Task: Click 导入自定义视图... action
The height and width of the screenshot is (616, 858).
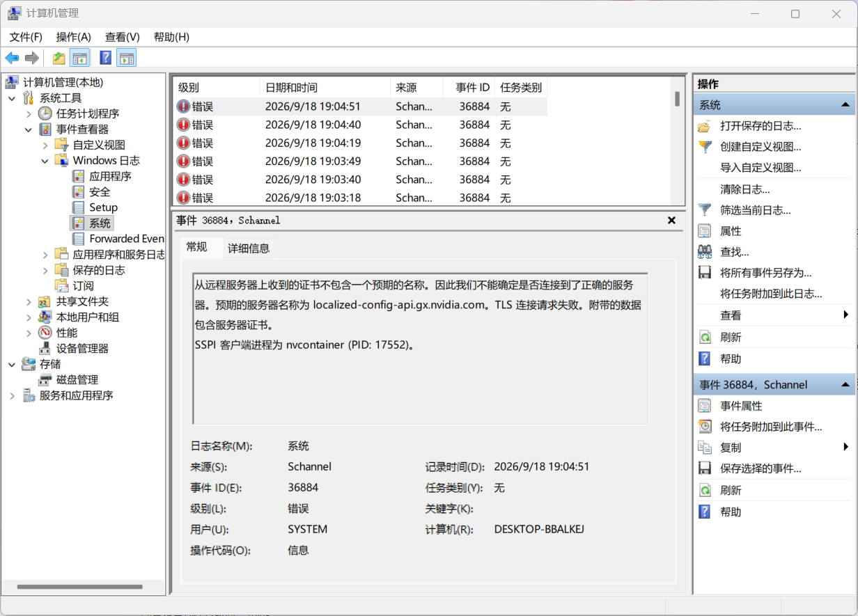Action: pos(760,168)
